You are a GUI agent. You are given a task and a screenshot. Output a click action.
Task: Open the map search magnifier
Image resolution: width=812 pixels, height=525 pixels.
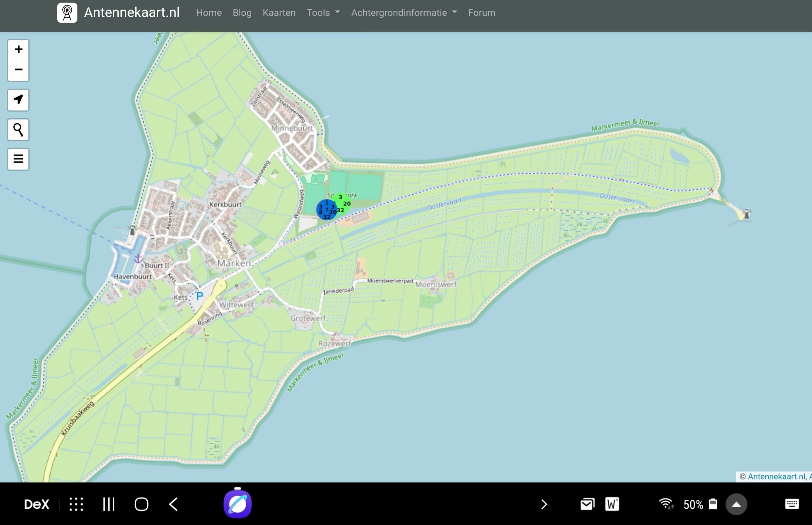18,130
